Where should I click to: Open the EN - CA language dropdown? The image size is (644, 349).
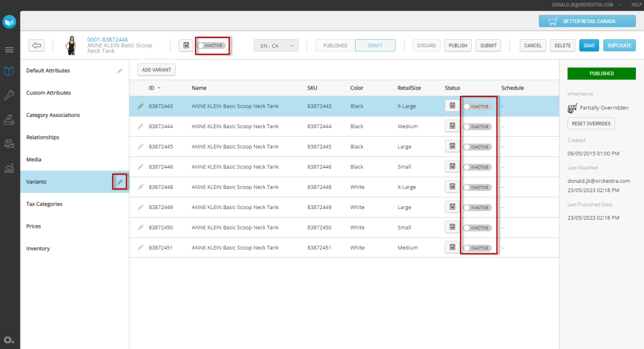[x=276, y=46]
